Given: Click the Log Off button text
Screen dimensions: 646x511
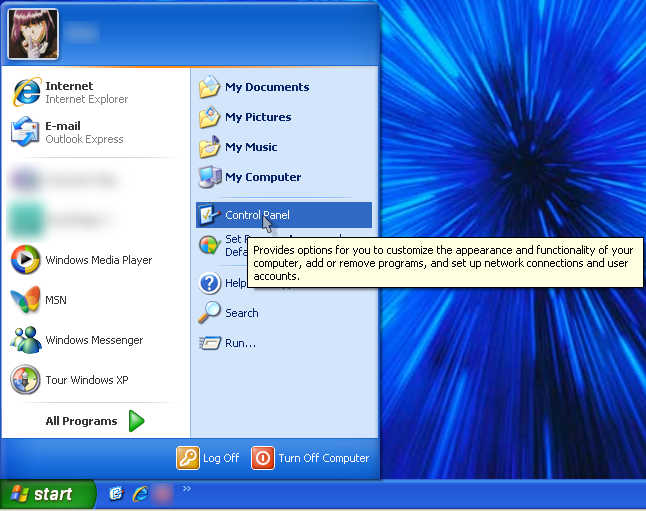Looking at the screenshot, I should 221,458.
